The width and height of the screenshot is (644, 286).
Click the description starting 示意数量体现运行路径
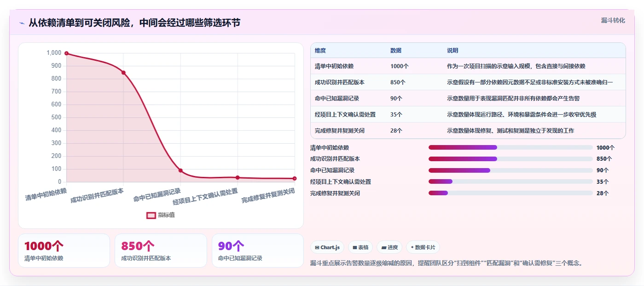[522, 114]
